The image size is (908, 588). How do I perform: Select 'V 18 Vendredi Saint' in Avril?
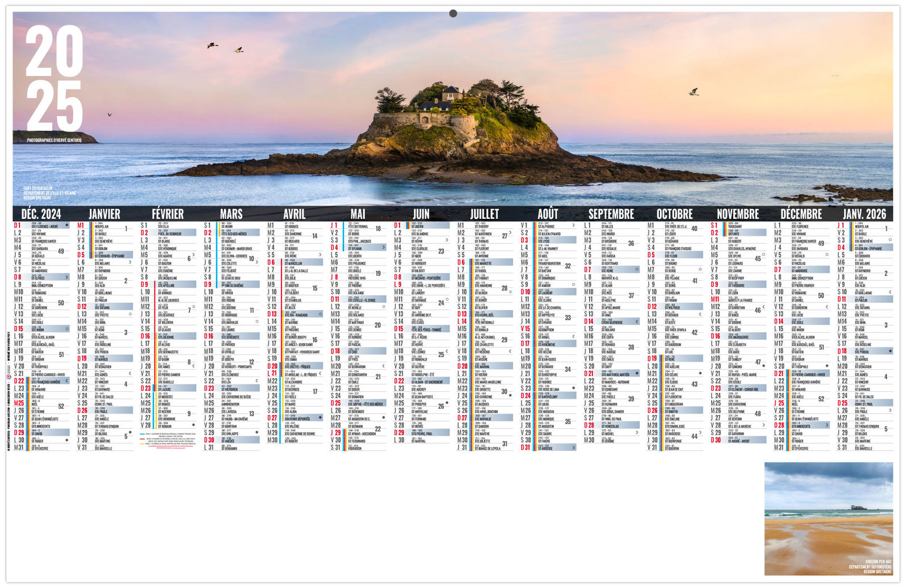tap(295, 352)
